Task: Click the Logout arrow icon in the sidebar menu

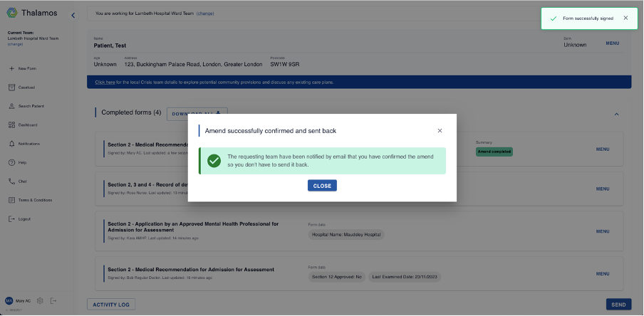Action: tap(11, 219)
